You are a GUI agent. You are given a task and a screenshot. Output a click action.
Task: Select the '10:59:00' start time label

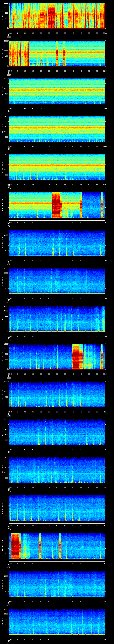[x=9, y=412]
